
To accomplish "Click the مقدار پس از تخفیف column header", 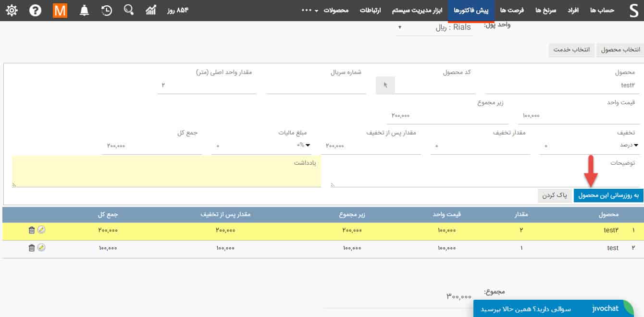I will tap(225, 214).
